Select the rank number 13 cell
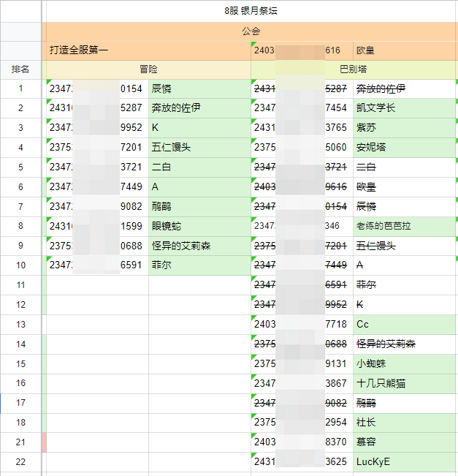The width and height of the screenshot is (458, 476). pos(20,324)
